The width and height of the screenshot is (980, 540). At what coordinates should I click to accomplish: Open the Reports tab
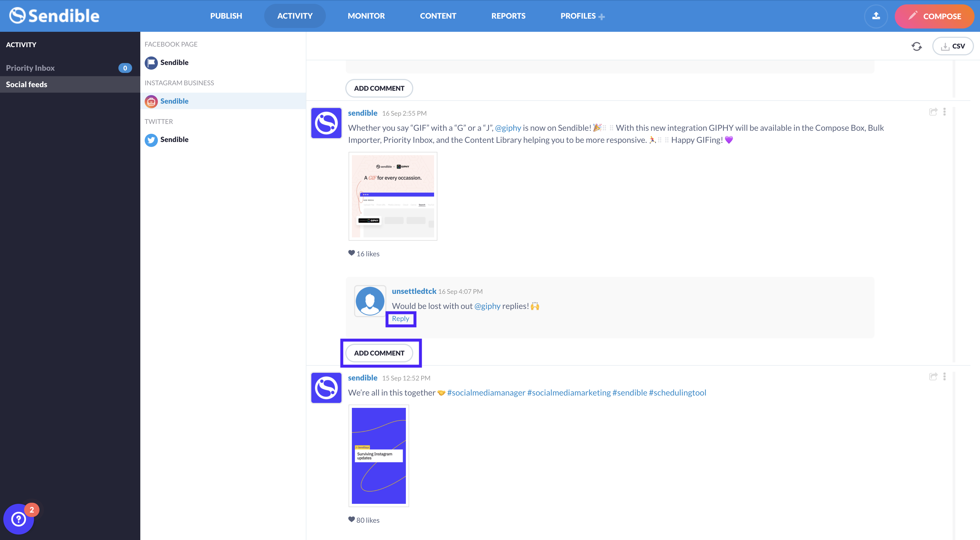point(508,16)
